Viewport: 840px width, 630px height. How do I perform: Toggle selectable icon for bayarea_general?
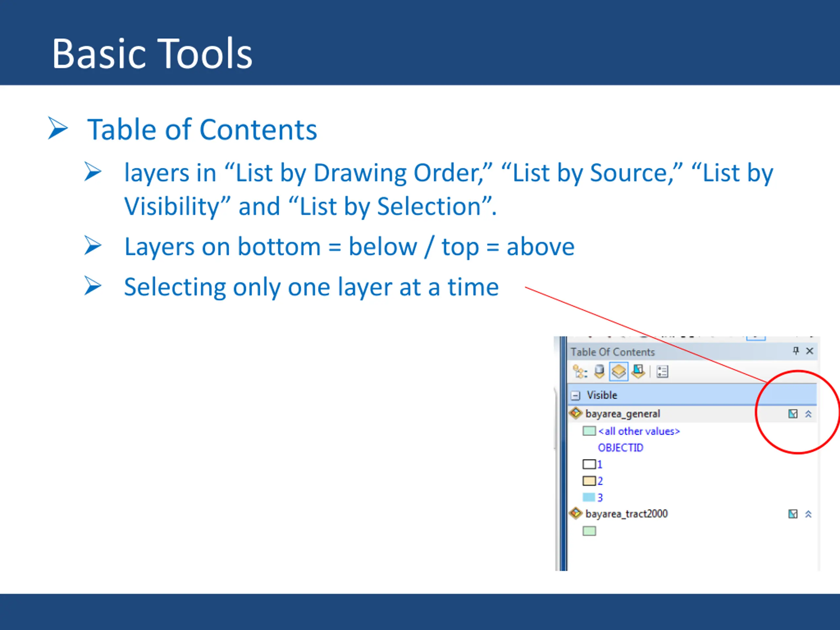coord(793,414)
